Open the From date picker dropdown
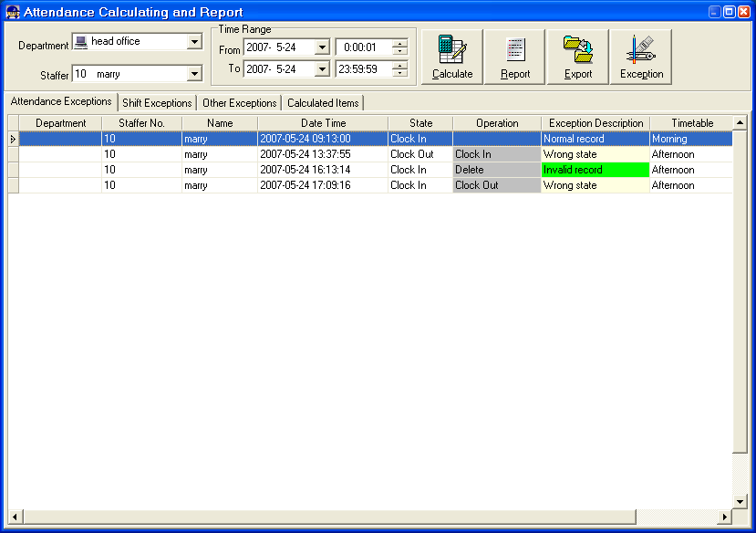This screenshot has width=756, height=533. tap(321, 47)
